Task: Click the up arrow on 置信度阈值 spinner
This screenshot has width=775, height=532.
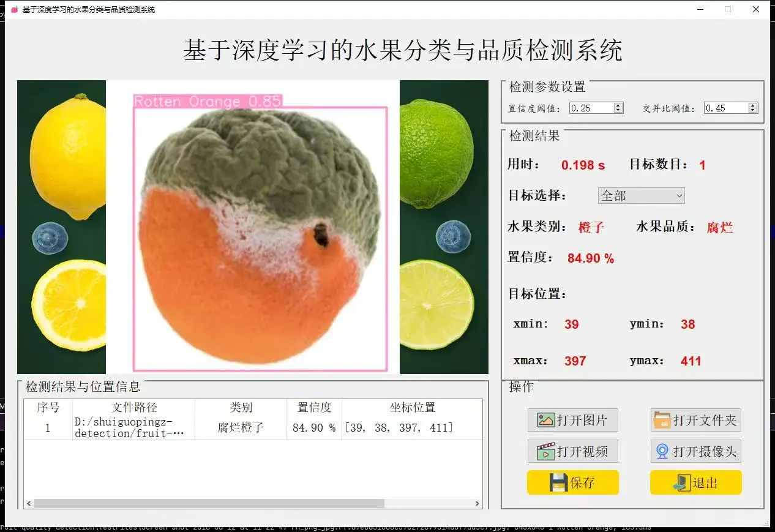Action: tap(618, 105)
